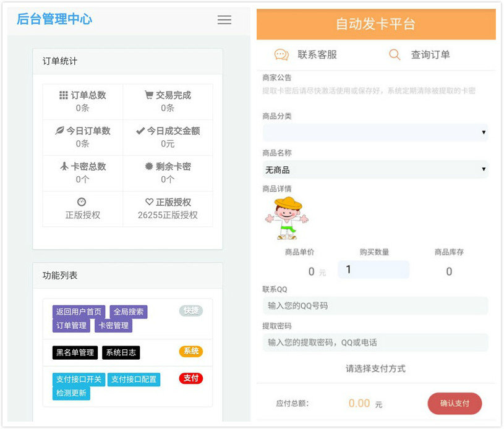Screen dimensions: 504x429
Task: Click the red 确认支付 button
Action: point(455,403)
